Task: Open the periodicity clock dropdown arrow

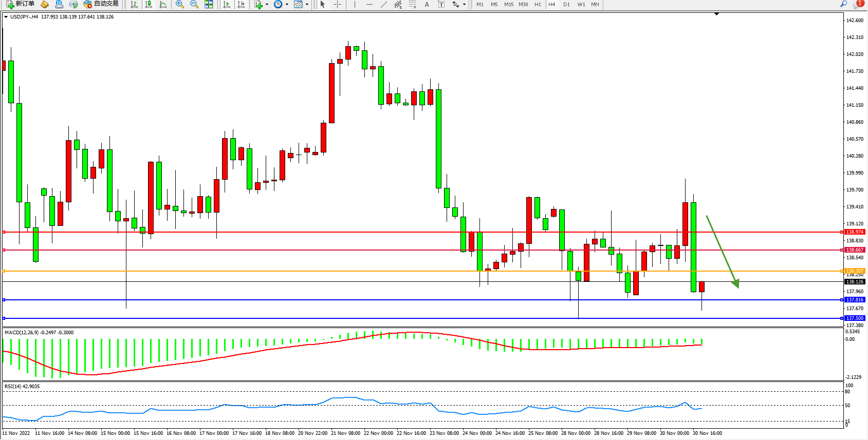Action: pos(287,5)
